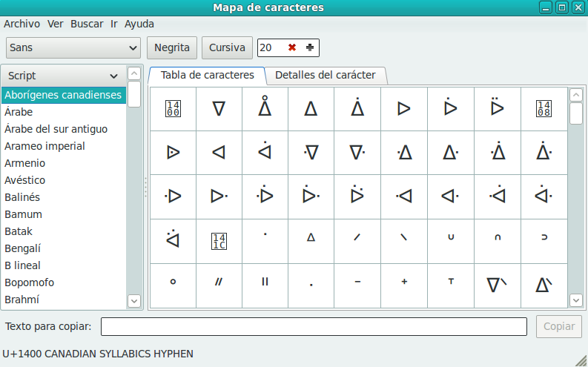Select the small T-shaped character

(x=451, y=285)
